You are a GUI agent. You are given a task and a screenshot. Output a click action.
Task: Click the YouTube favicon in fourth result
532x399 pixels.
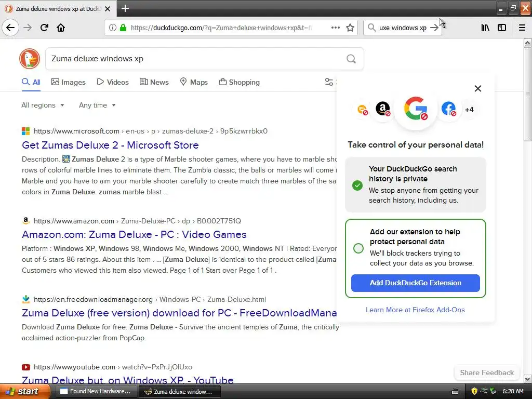(x=26, y=367)
